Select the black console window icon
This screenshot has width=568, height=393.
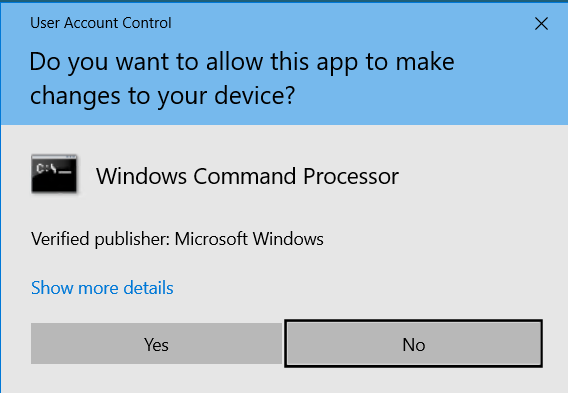(54, 174)
